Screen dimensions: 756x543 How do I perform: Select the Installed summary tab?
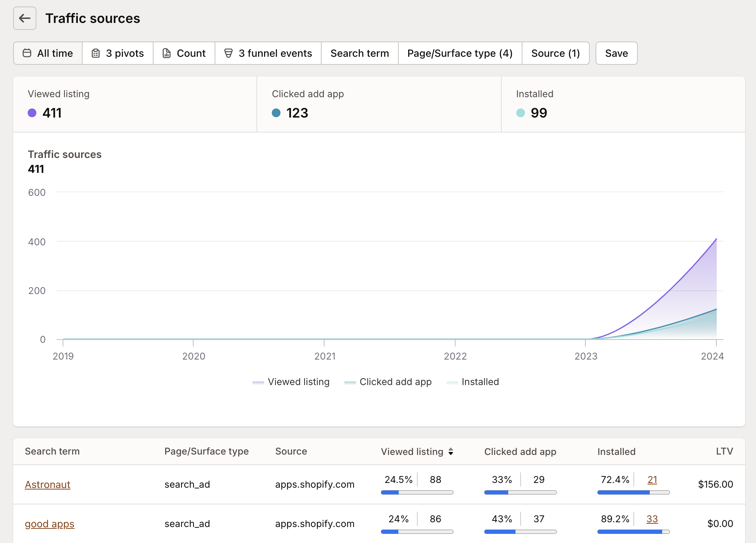(623, 104)
